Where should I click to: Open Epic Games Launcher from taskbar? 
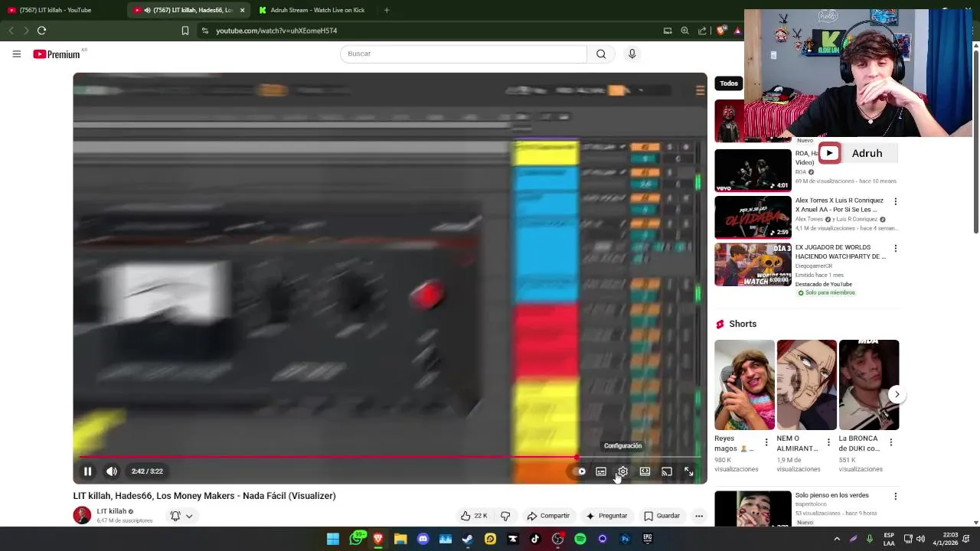point(648,539)
